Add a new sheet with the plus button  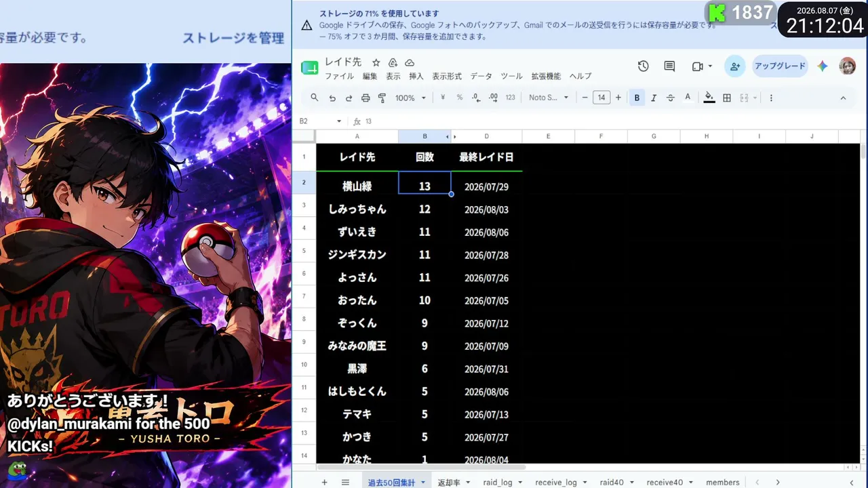click(324, 482)
